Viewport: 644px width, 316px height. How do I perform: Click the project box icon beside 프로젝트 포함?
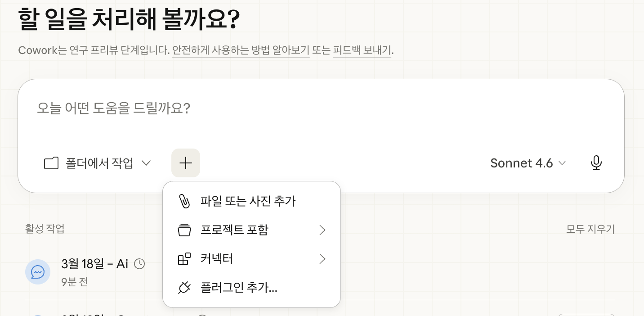(184, 230)
